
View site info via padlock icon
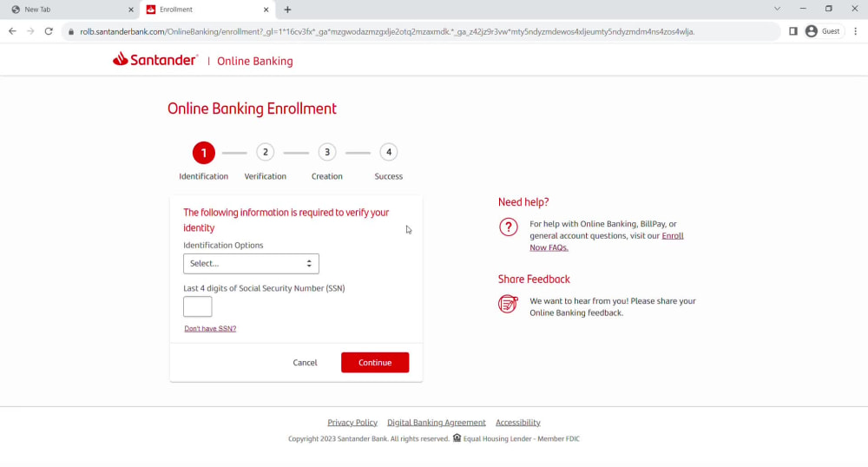pyautogui.click(x=71, y=31)
